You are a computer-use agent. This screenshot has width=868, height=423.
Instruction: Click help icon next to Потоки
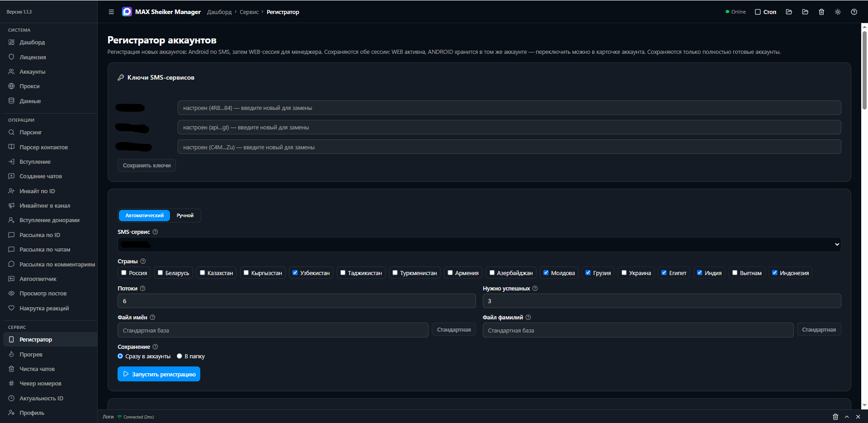coord(142,288)
